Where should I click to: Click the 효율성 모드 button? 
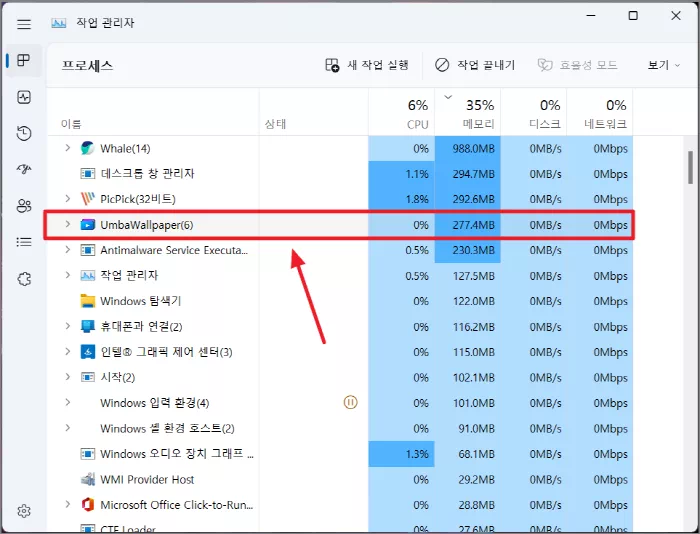tap(577, 65)
